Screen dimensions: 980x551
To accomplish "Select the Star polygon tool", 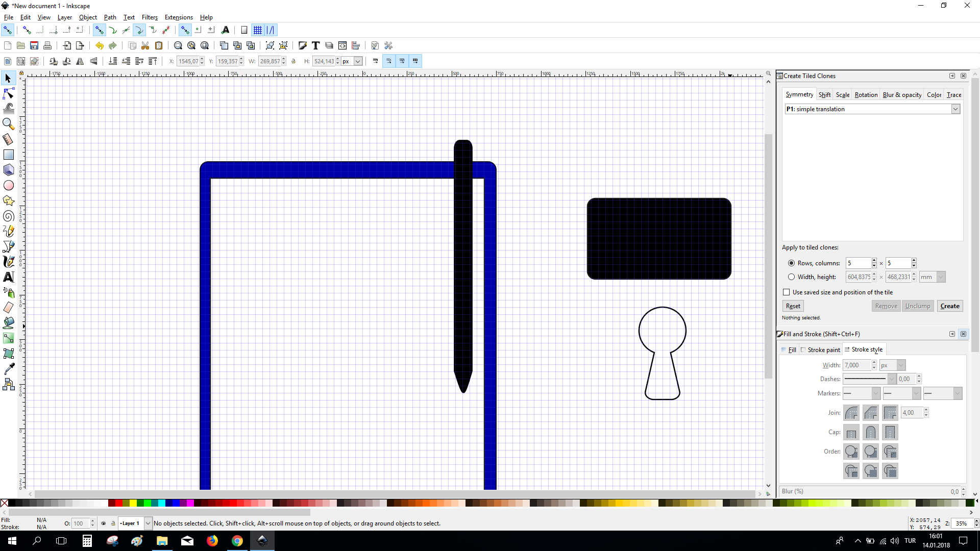I will click(8, 201).
